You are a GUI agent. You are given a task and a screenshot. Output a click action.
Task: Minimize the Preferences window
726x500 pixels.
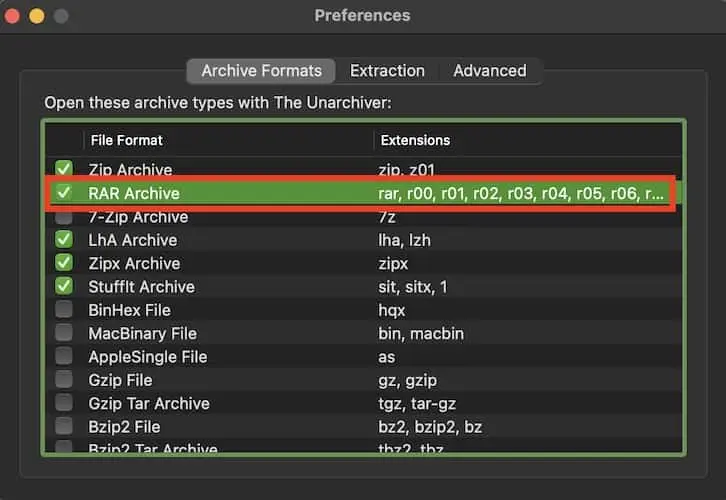(x=37, y=16)
